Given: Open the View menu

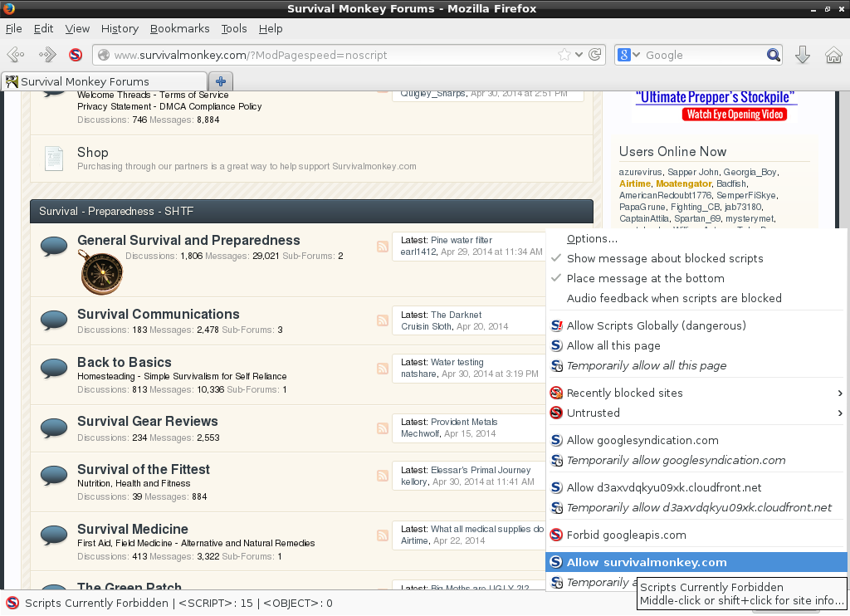Looking at the screenshot, I should tap(77, 29).
